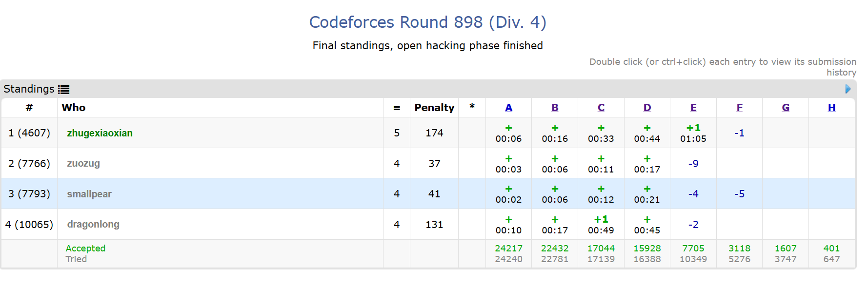Click zuozug's -9 entry for problem E
Screen dimensions: 868x287
coord(693,163)
